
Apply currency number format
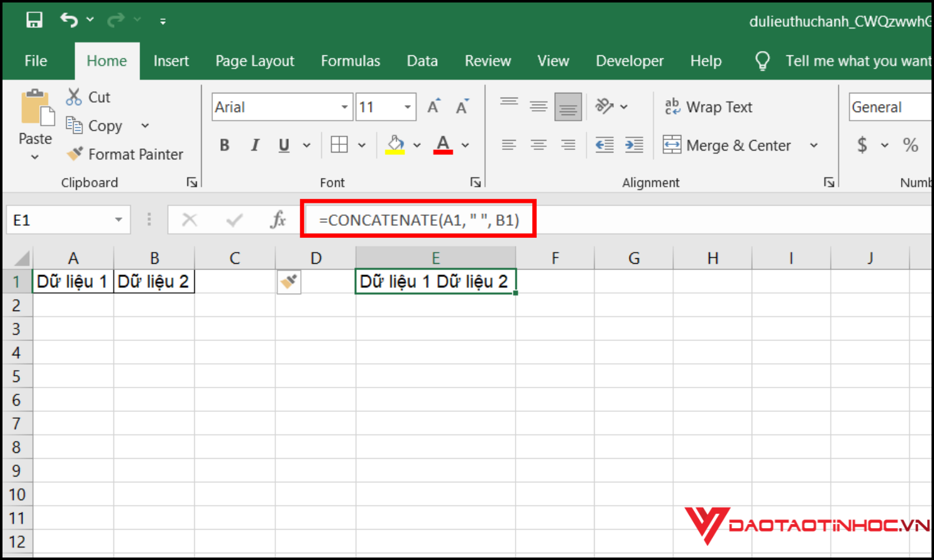(862, 144)
